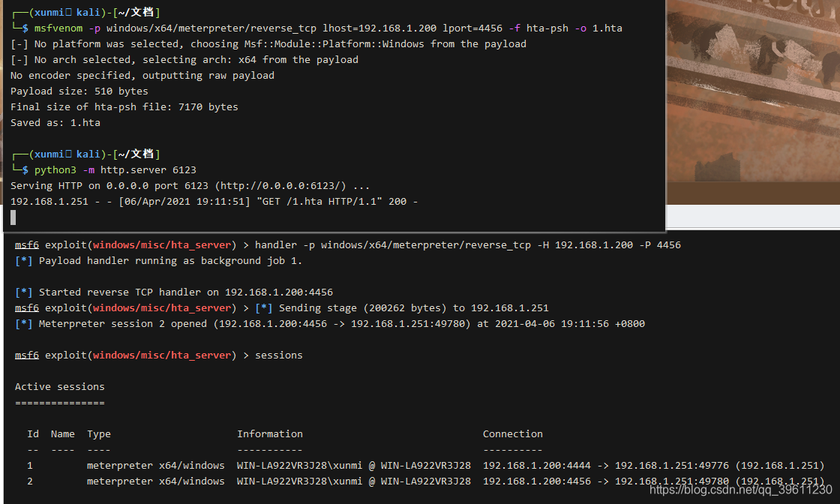This screenshot has height=504, width=840.
Task: Click 'Saved as: 1.hta' line
Action: [55, 123]
